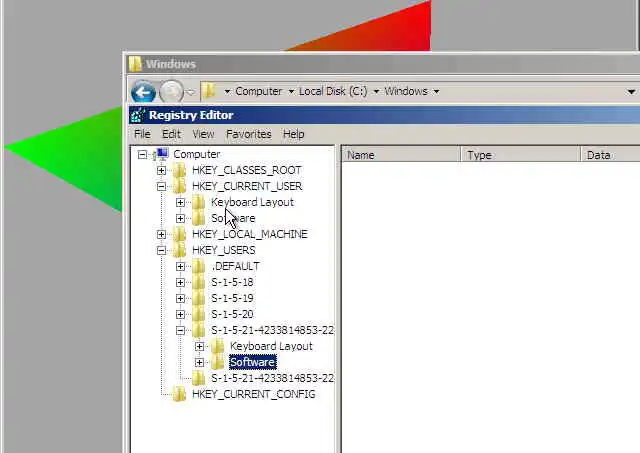640x453 pixels.
Task: Open dropdown arrow before Local Disk (C:)
Action: tap(291, 91)
